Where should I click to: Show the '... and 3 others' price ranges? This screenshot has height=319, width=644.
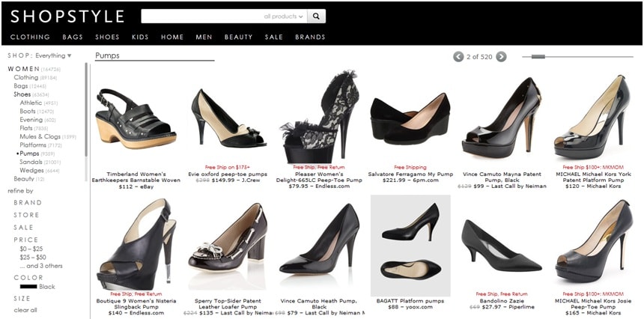[x=41, y=266]
